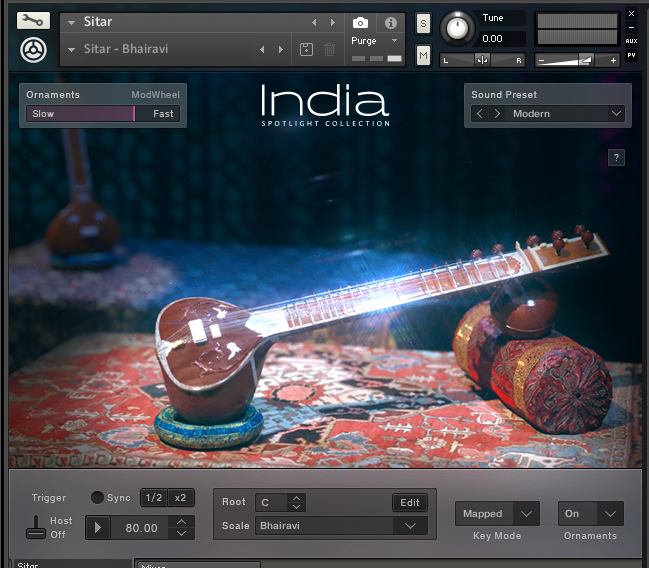Open the Sitar instrument dropdown arrow
649x568 pixels.
[71, 23]
